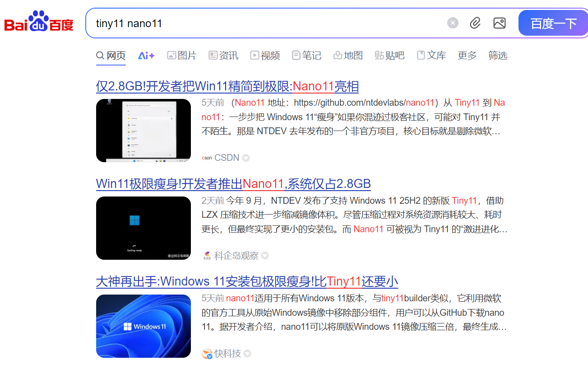The width and height of the screenshot is (588, 365).
Task: Clear the search box text
Action: point(453,23)
